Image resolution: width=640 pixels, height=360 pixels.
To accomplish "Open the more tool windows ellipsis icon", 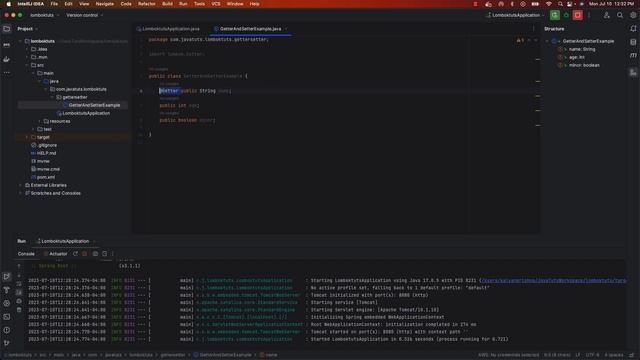I will coord(7,73).
